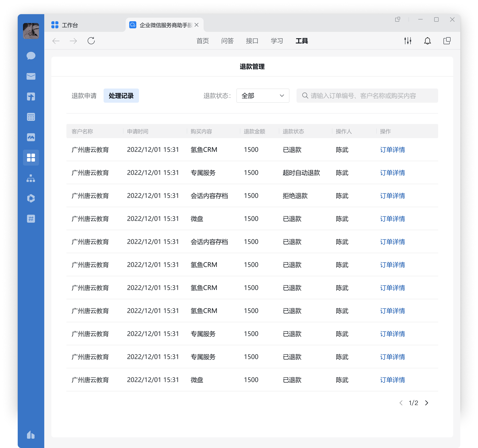Open the calendar sidebar icon

[31, 117]
